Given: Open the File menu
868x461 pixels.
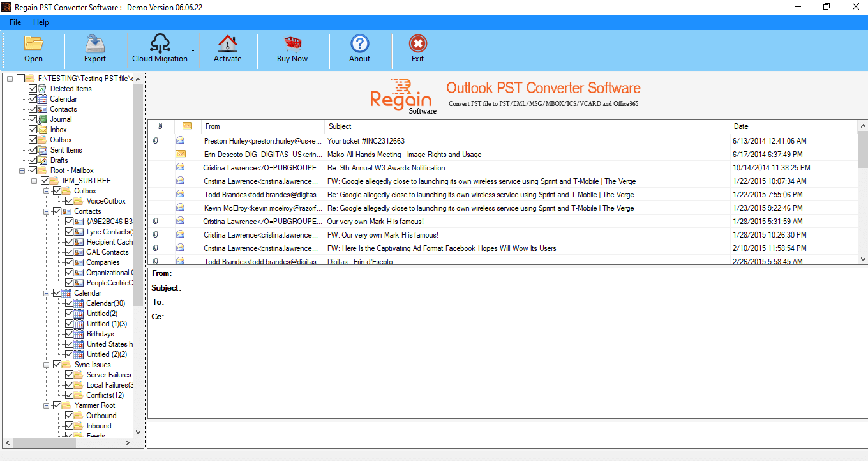Looking at the screenshot, I should (x=15, y=22).
